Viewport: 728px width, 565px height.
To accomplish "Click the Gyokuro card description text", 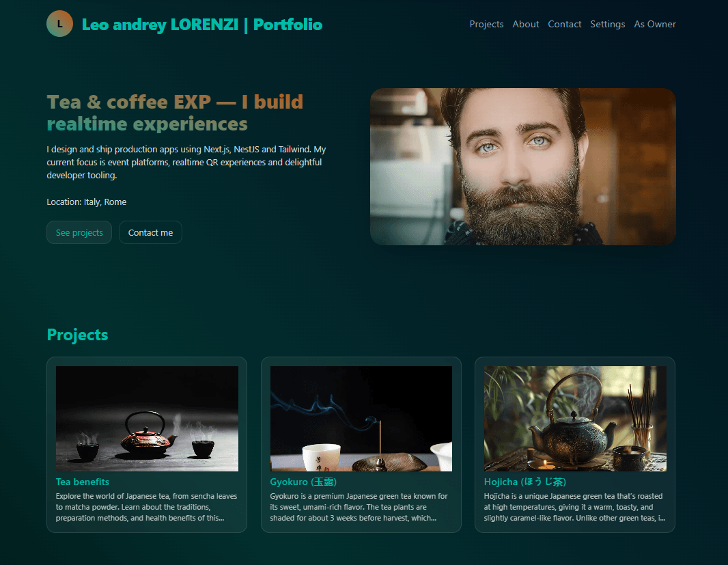I will coord(361,507).
